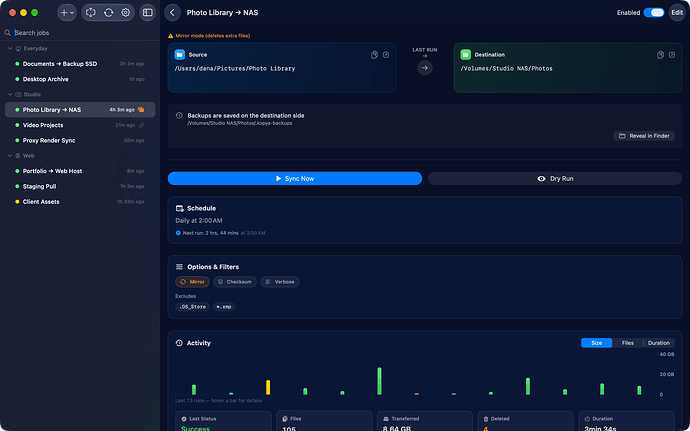Viewport: 690px width, 431px height.
Task: Select the Proxy Render Sync job
Action: (80, 140)
